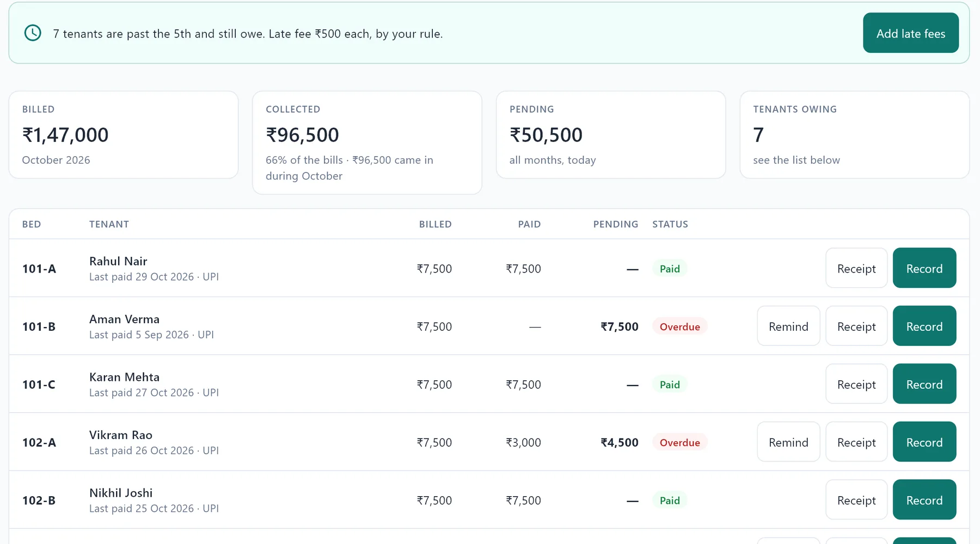Click 'Last paid 5 Sep 2026 · UPI' text
The width and height of the screenshot is (980, 544).
coord(151,335)
